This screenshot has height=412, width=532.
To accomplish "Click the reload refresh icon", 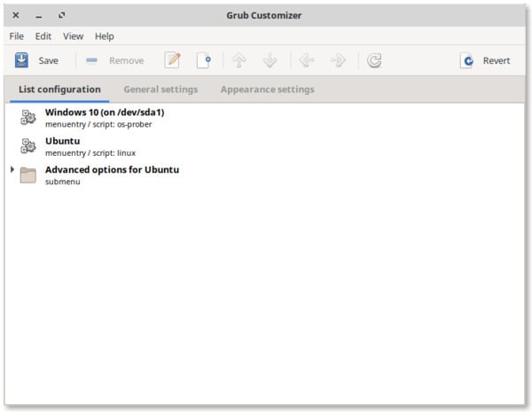I will pos(374,60).
